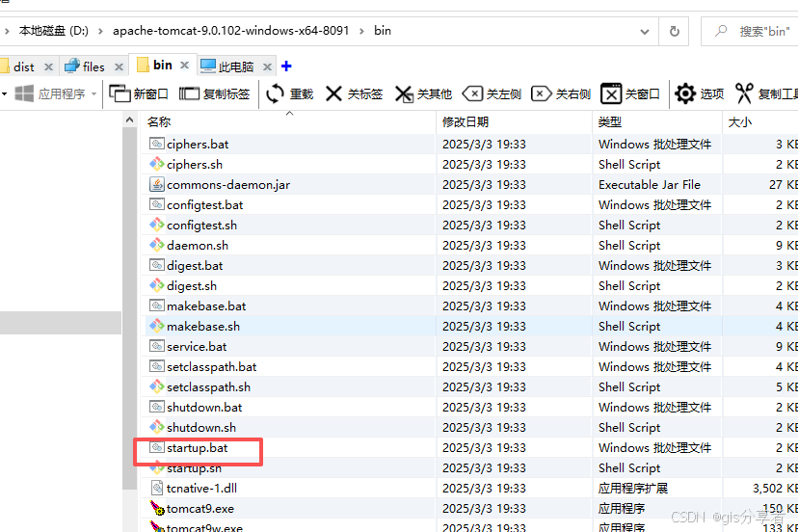Close the current tab via 关标签
The height and width of the screenshot is (532, 798).
pyautogui.click(x=354, y=93)
